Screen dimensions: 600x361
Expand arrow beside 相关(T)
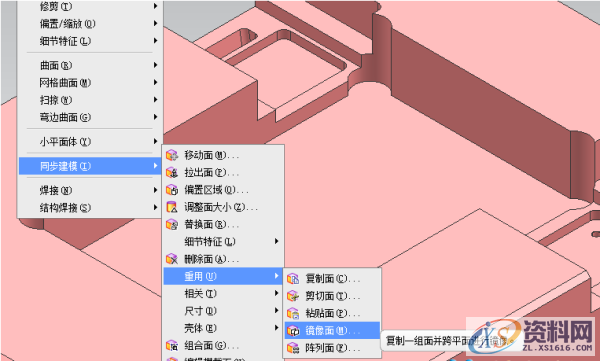pyautogui.click(x=276, y=293)
